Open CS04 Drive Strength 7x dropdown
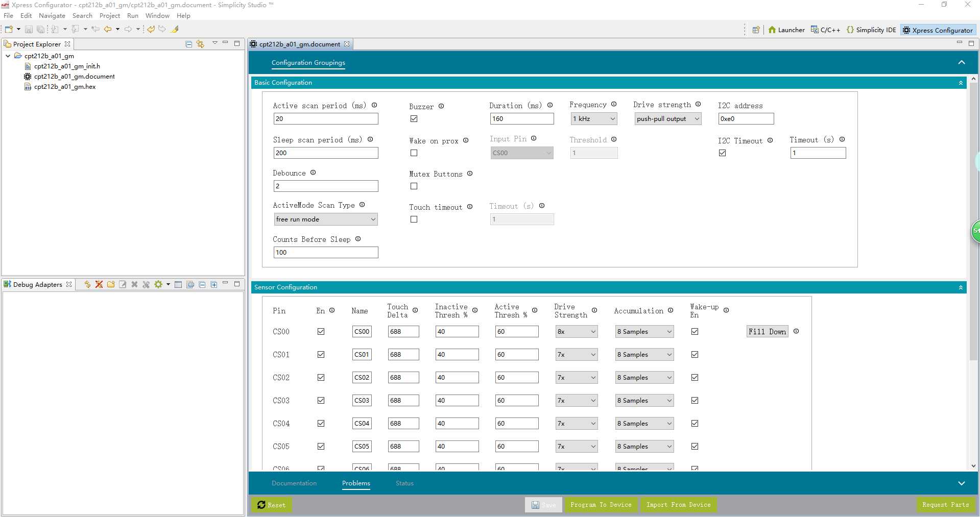Image resolution: width=980 pixels, height=517 pixels. (x=576, y=424)
